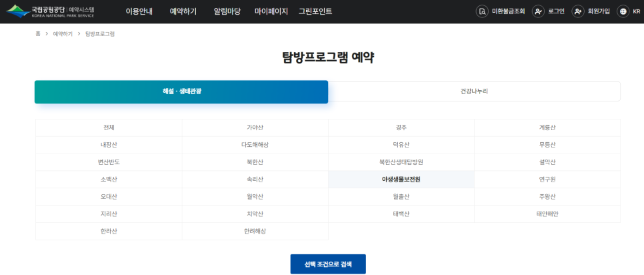Go to 홈 in breadcrumb
This screenshot has width=644, height=275.
click(38, 34)
